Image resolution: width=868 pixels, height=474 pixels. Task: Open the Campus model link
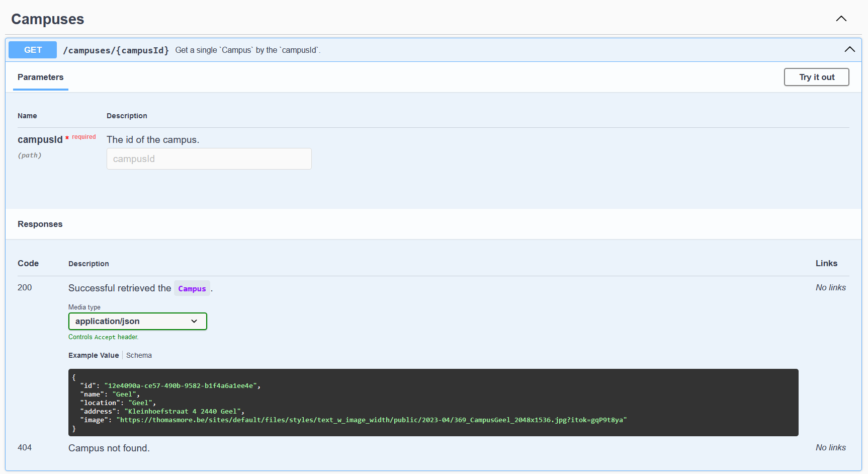[x=192, y=288]
